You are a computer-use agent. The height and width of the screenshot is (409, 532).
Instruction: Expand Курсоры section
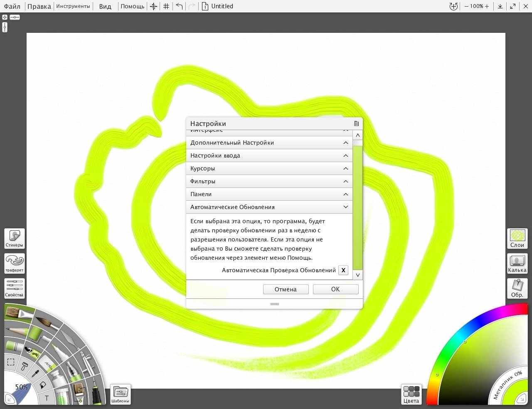coord(269,168)
